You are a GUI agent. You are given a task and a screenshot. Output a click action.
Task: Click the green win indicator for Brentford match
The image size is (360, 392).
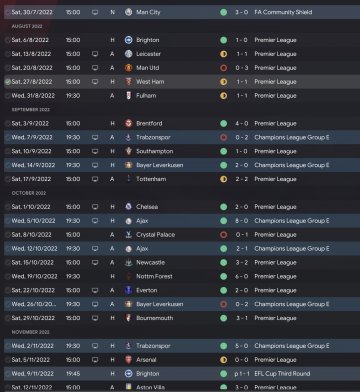[224, 124]
